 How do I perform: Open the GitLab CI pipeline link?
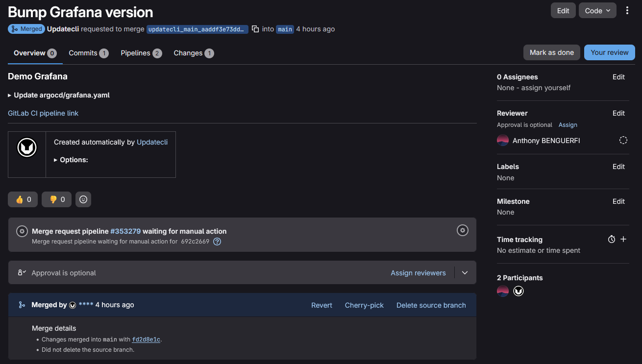[x=43, y=113]
